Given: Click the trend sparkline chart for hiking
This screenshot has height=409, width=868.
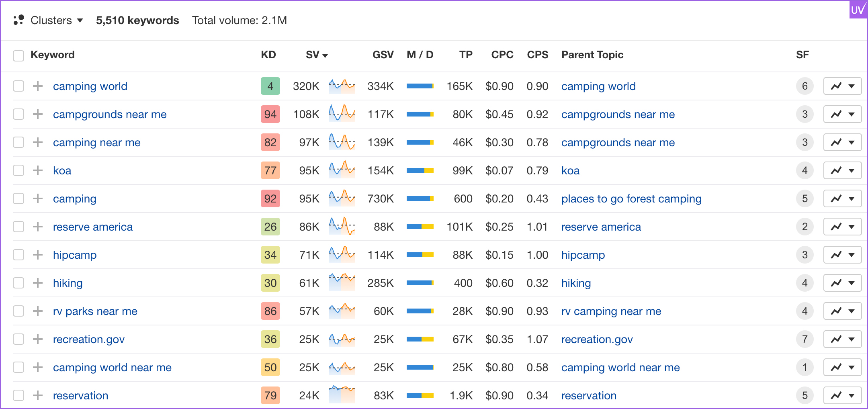Looking at the screenshot, I should [342, 283].
